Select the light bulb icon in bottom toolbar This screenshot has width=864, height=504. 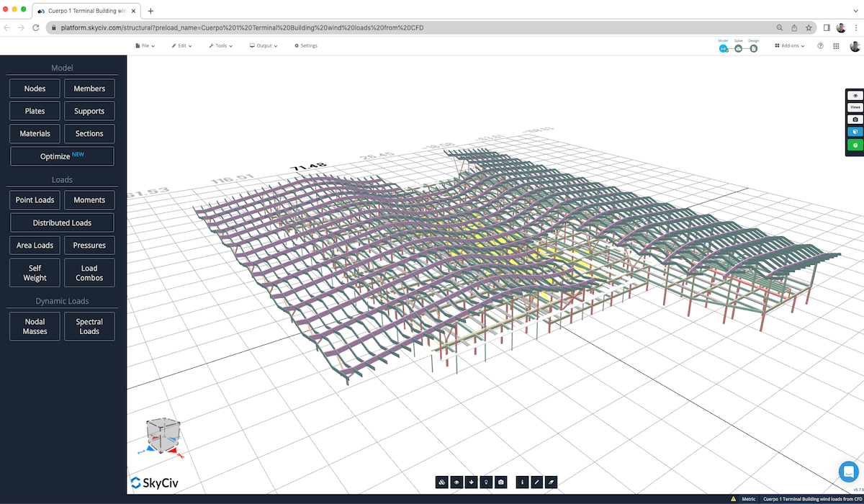(x=486, y=482)
